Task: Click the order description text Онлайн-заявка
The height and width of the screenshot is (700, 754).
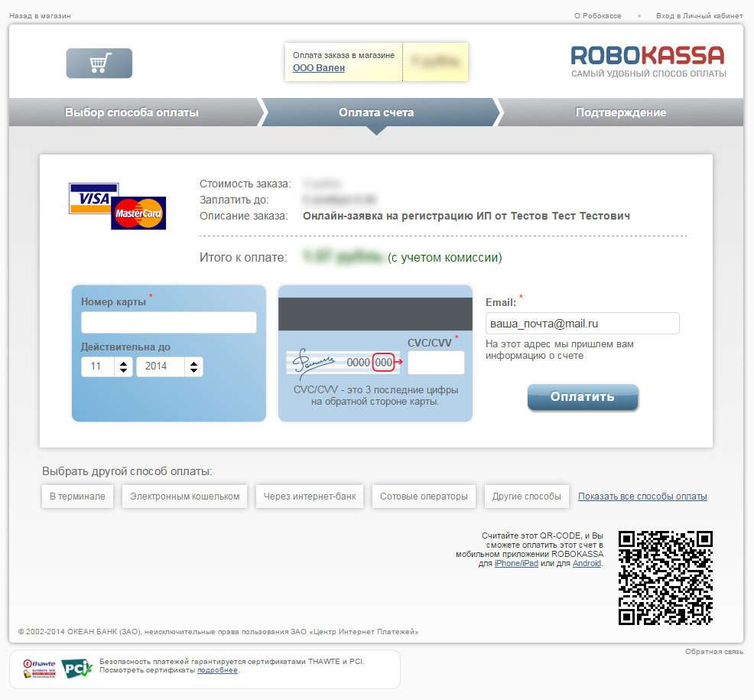Action: tap(466, 216)
